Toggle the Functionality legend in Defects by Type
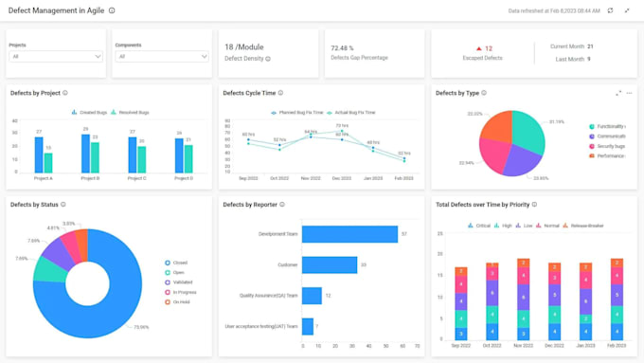 [607, 127]
